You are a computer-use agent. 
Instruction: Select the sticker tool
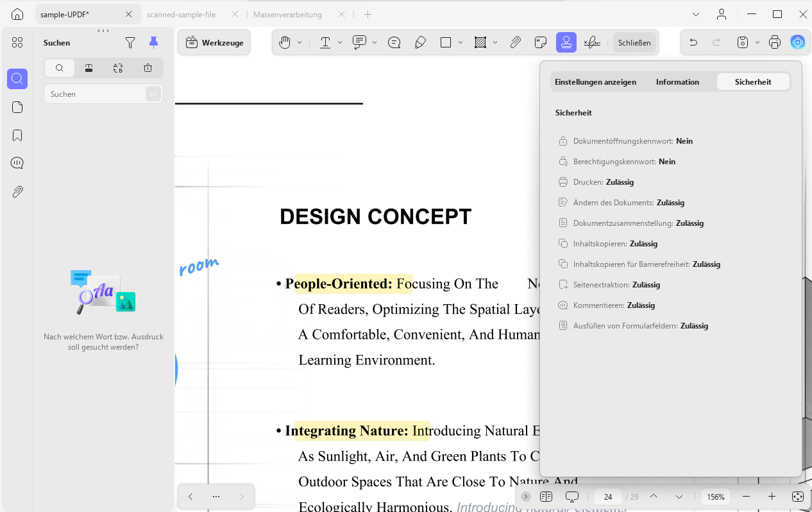(x=541, y=42)
